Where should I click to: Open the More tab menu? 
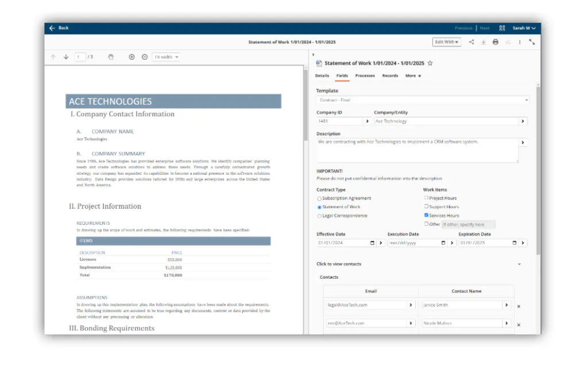[412, 75]
